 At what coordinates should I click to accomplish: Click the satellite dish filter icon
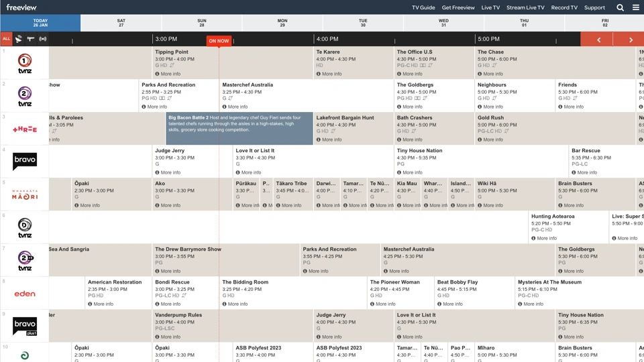pos(19,39)
